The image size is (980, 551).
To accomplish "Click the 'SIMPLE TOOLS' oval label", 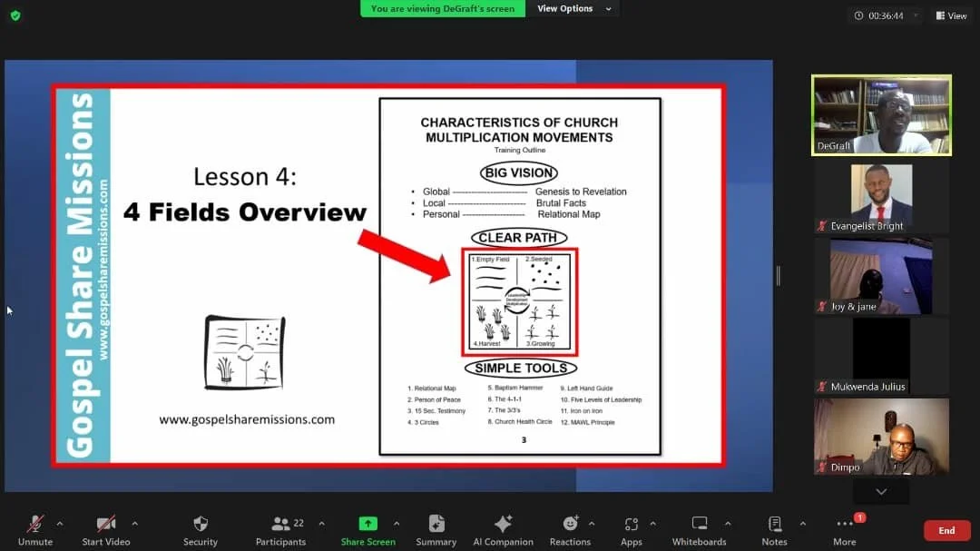I will (x=521, y=369).
